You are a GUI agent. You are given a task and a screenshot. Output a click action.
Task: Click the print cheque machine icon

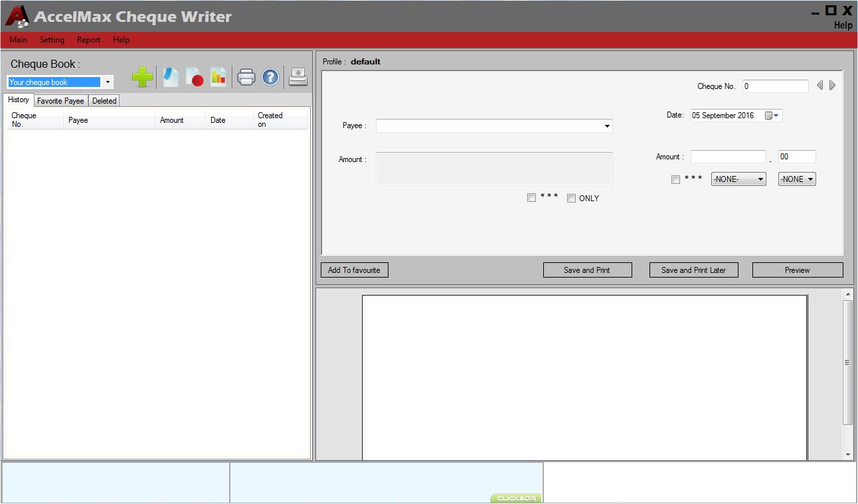(x=298, y=76)
